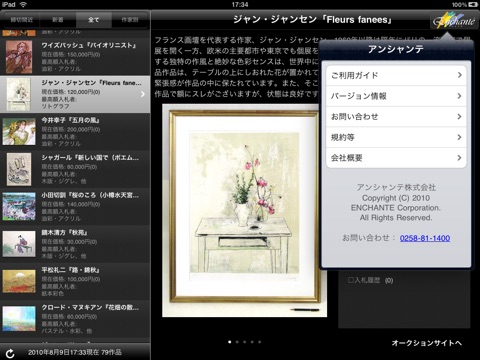Select title シャガール『新しい国で（ポエム…

pyautogui.click(x=90, y=158)
